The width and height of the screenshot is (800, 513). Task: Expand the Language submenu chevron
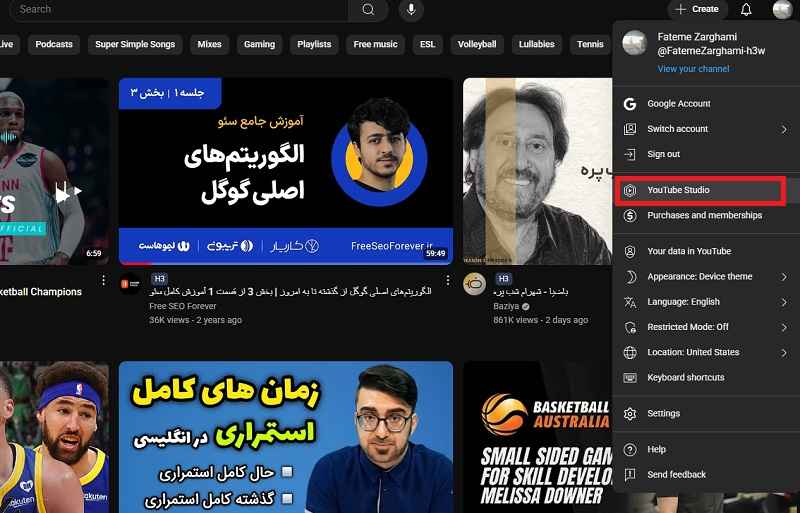coord(784,302)
